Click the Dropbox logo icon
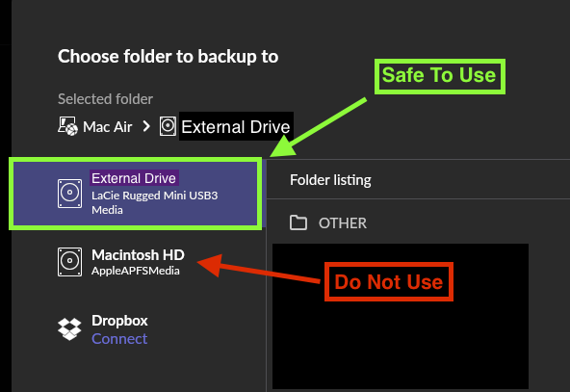The width and height of the screenshot is (570, 392). [x=69, y=329]
